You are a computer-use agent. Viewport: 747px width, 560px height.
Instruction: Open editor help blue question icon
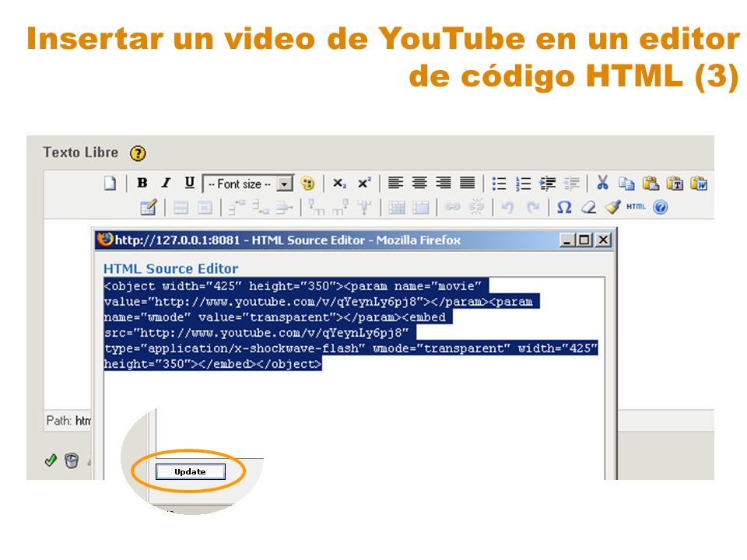pos(661,207)
